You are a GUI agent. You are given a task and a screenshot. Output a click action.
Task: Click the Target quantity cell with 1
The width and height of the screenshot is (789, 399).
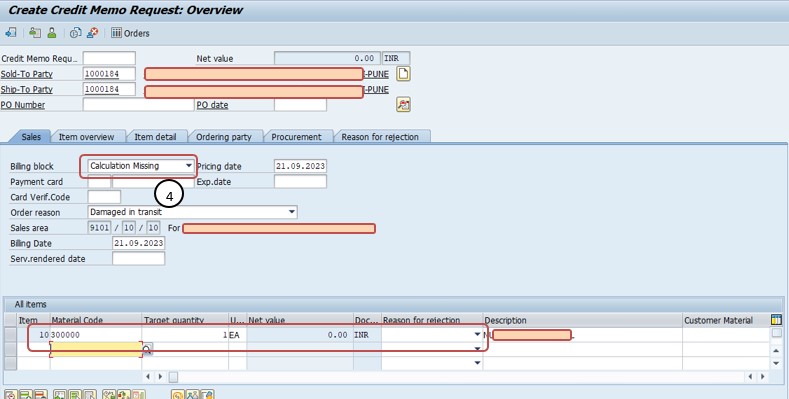[185, 335]
